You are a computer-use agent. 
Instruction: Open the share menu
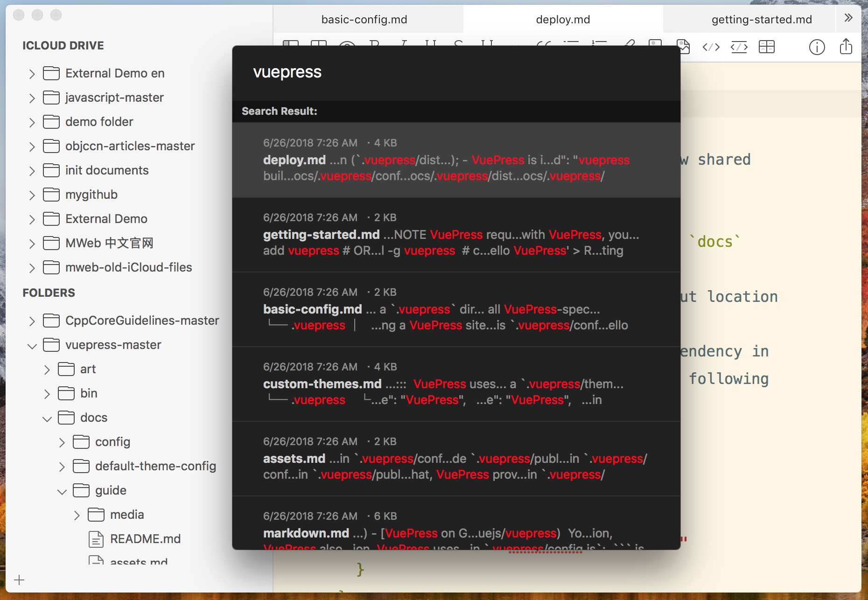846,47
